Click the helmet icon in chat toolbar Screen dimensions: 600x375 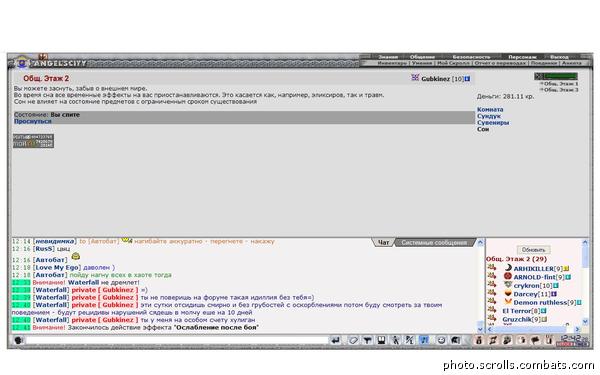[x=455, y=340]
